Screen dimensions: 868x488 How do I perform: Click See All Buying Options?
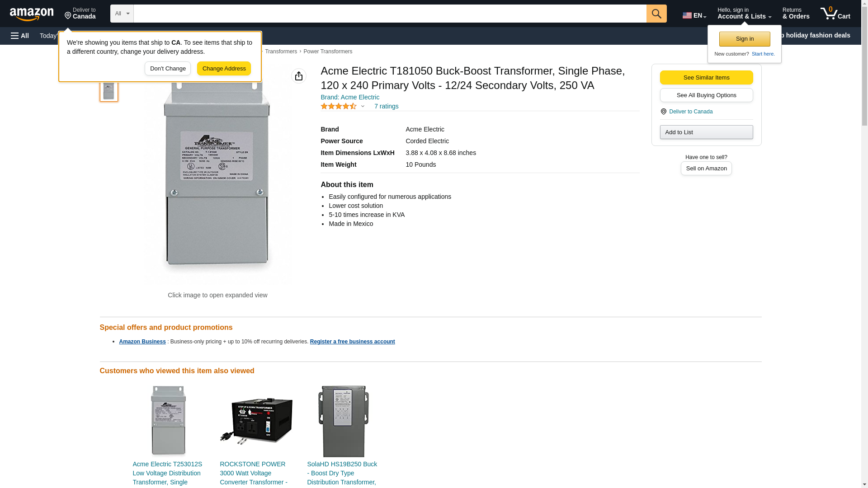tap(706, 95)
